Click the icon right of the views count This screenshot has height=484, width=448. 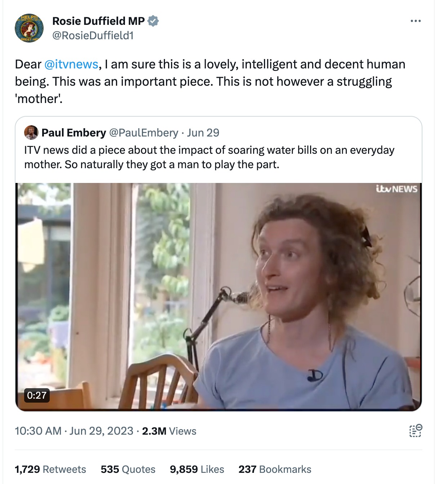click(x=415, y=431)
